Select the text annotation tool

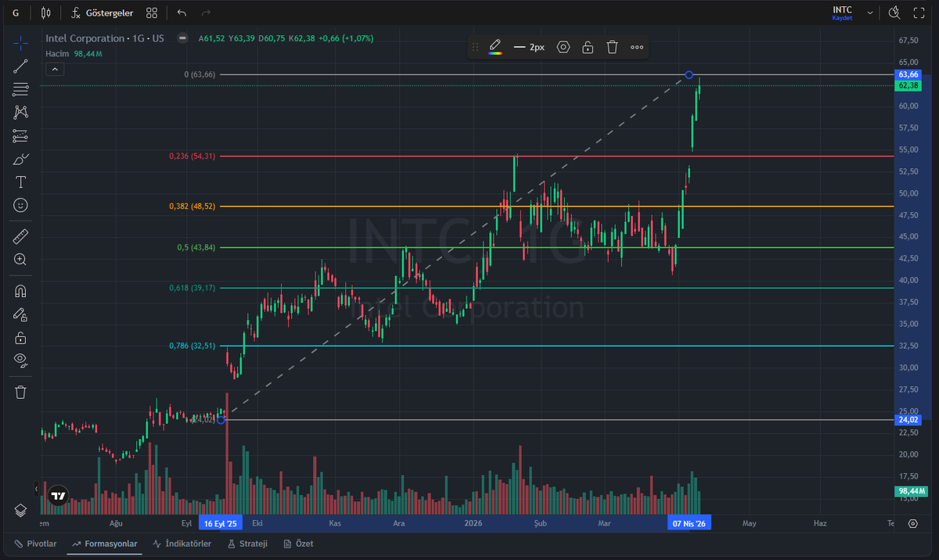point(21,182)
